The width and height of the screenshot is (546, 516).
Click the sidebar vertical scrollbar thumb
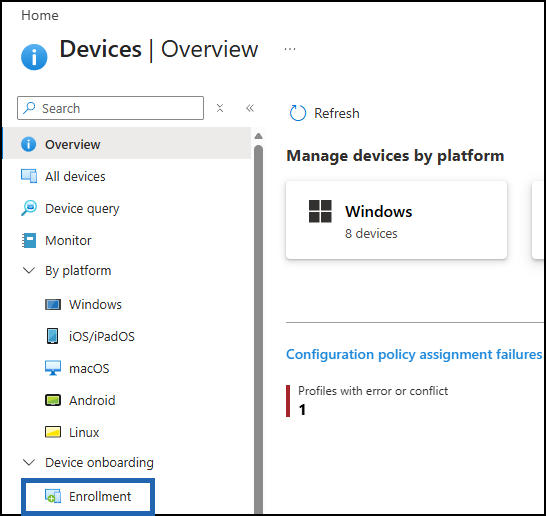pyautogui.click(x=258, y=329)
